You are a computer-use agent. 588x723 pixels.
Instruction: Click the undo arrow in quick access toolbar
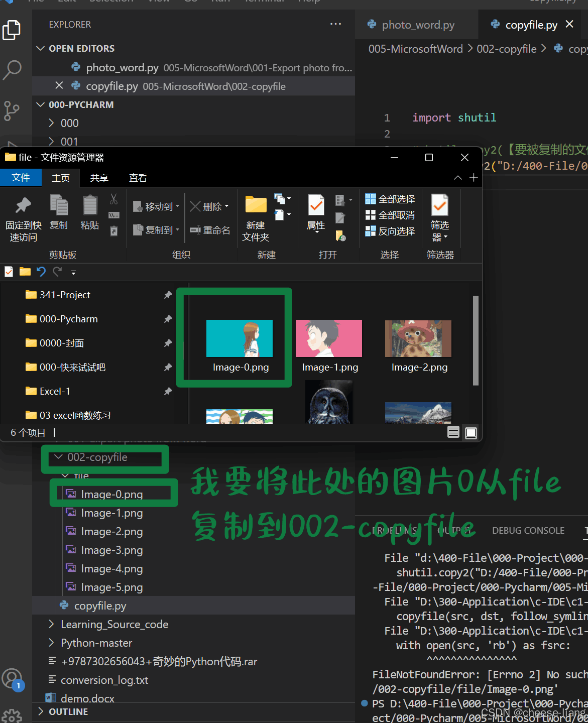pos(41,272)
